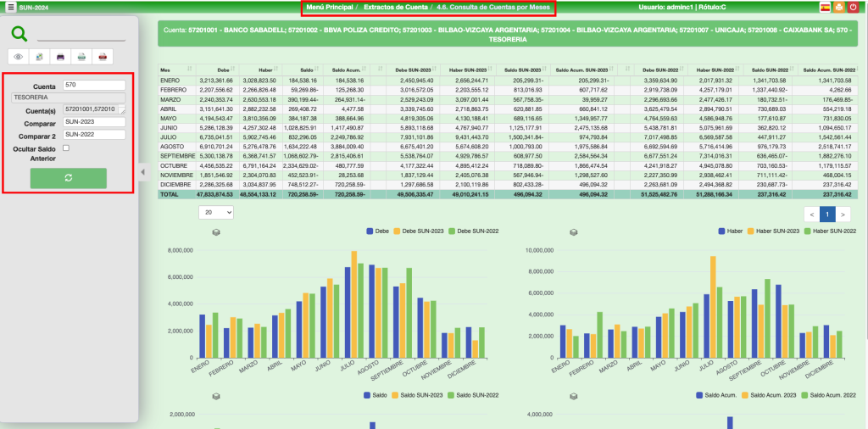Click the purple printer icon
The image size is (868, 429).
[60, 57]
